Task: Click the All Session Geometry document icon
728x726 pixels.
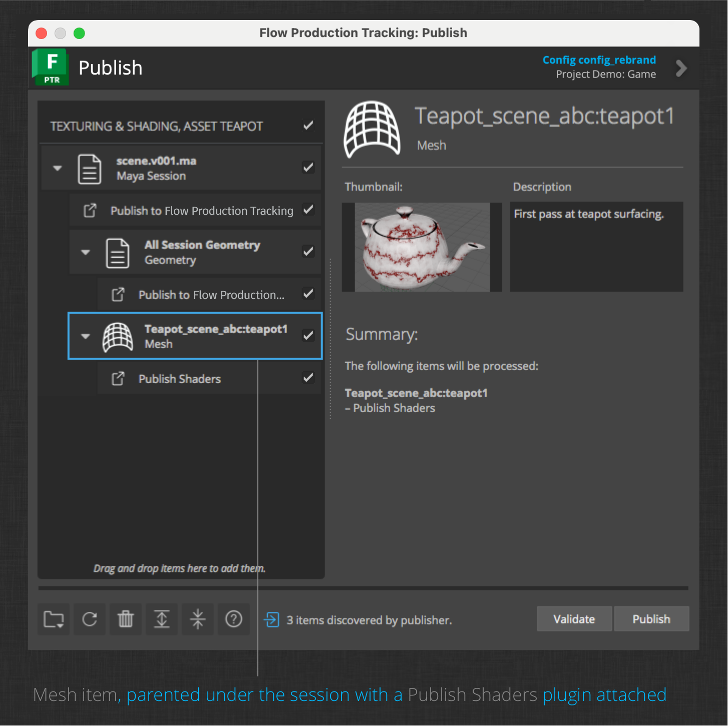Action: 118,253
